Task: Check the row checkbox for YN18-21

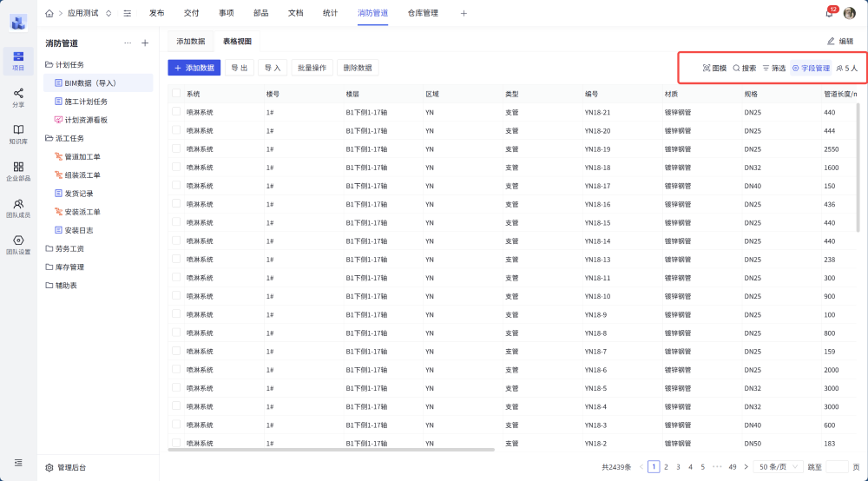Action: pos(176,112)
